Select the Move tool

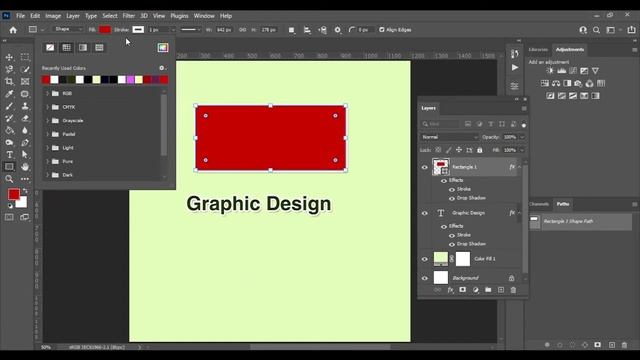pos(9,57)
